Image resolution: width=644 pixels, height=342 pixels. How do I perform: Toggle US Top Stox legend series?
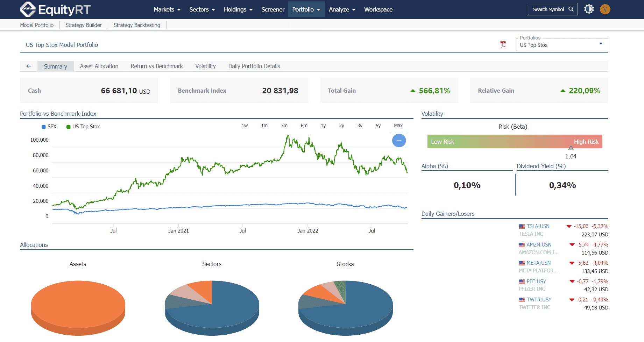83,127
